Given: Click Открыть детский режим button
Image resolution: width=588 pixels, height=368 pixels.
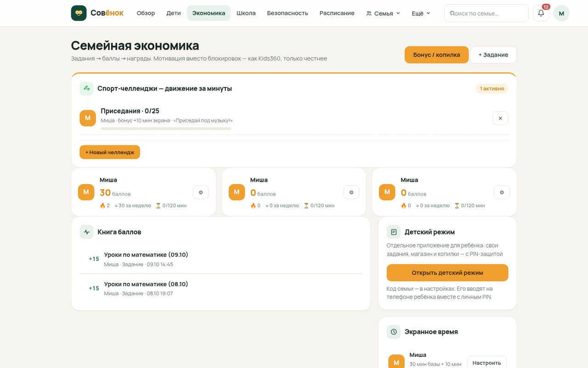Looking at the screenshot, I should (447, 273).
